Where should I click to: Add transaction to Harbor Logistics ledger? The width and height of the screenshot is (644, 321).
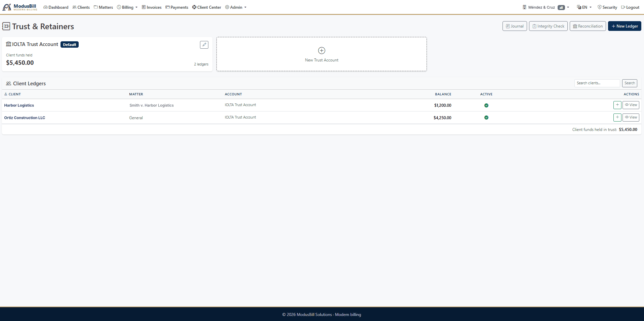coord(617,105)
